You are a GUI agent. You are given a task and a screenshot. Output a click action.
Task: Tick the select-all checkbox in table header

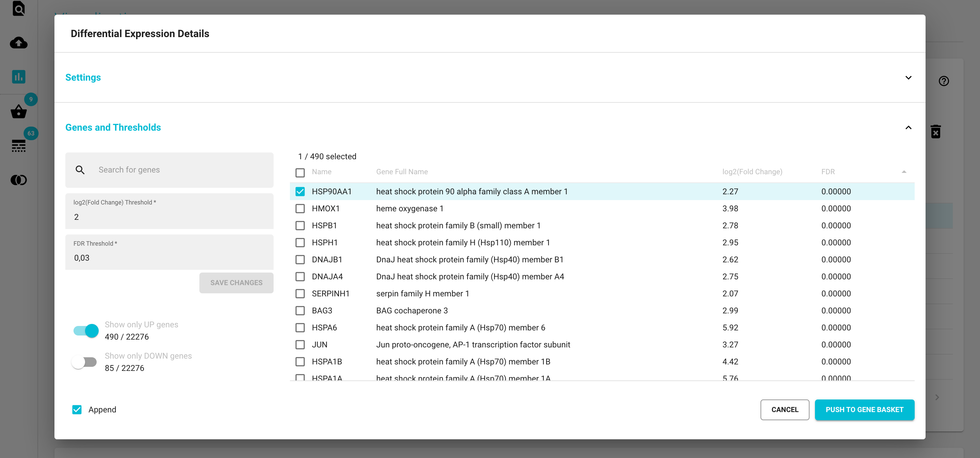[x=300, y=172]
